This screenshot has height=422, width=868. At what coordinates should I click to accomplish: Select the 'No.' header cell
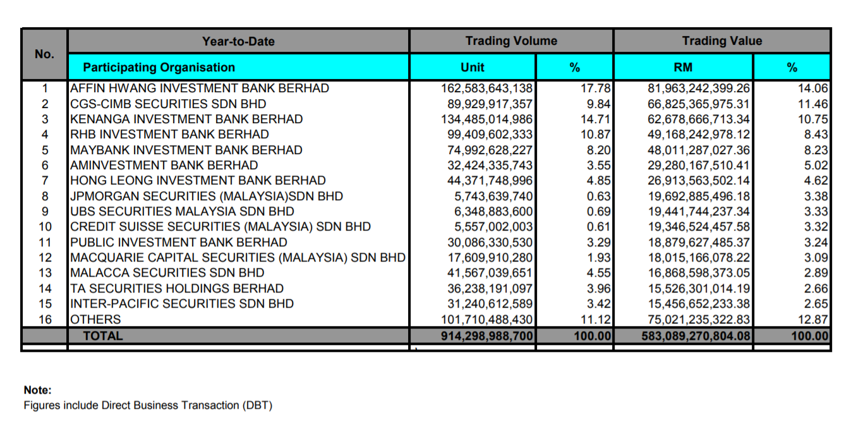44,54
